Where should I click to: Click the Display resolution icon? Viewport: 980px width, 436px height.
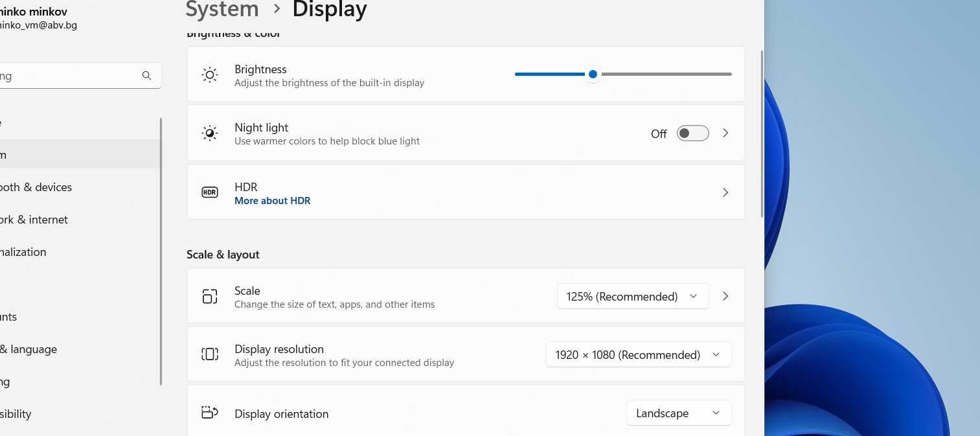click(210, 354)
